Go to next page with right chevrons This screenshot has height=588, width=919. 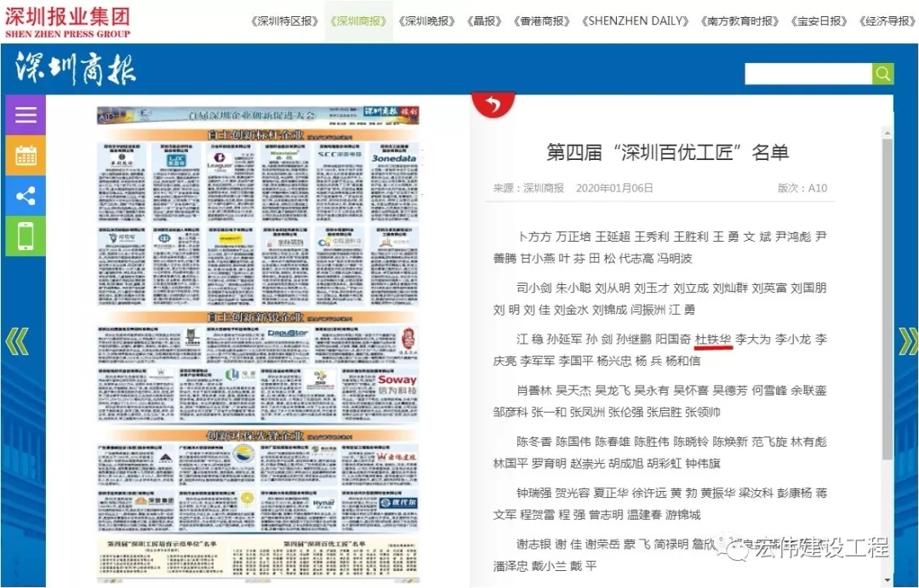click(x=908, y=341)
